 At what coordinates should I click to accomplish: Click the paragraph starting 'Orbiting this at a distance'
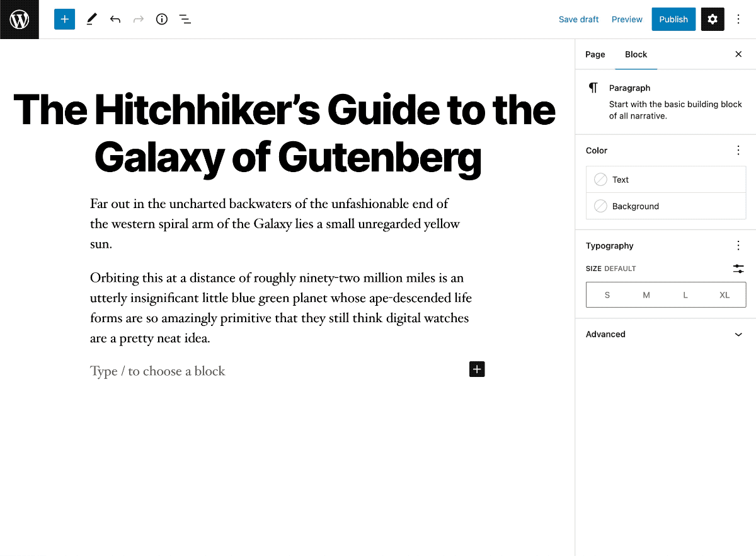click(x=281, y=308)
